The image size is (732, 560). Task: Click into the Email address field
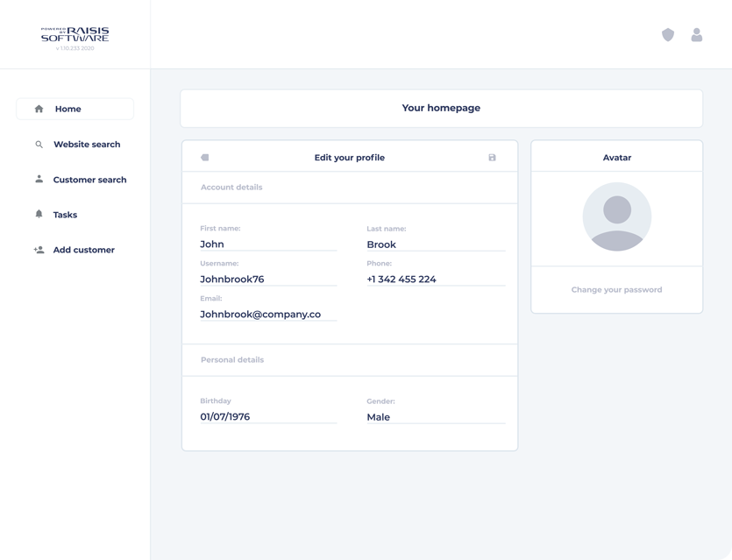(267, 315)
